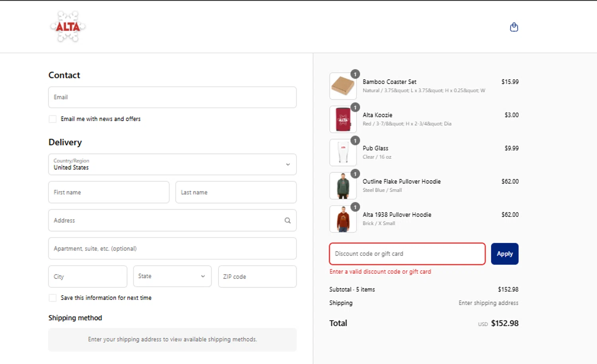597x364 pixels.
Task: Focus the Discount code or gift card field
Action: point(407,254)
